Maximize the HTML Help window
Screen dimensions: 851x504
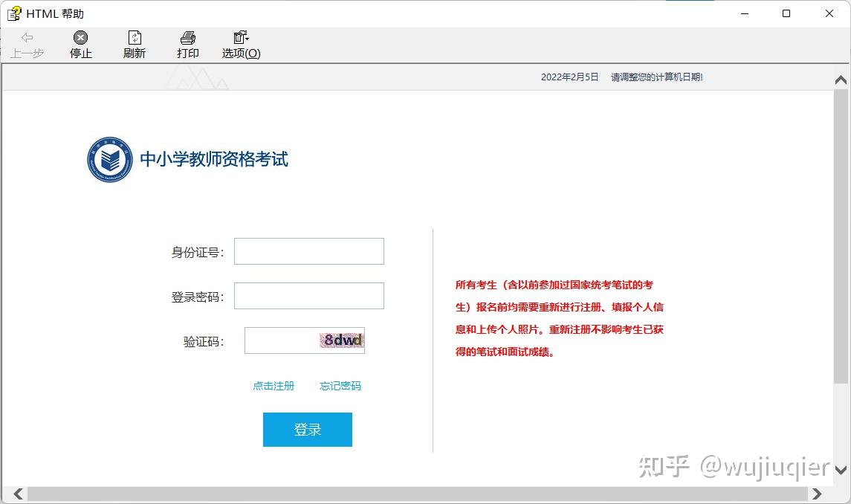click(786, 13)
